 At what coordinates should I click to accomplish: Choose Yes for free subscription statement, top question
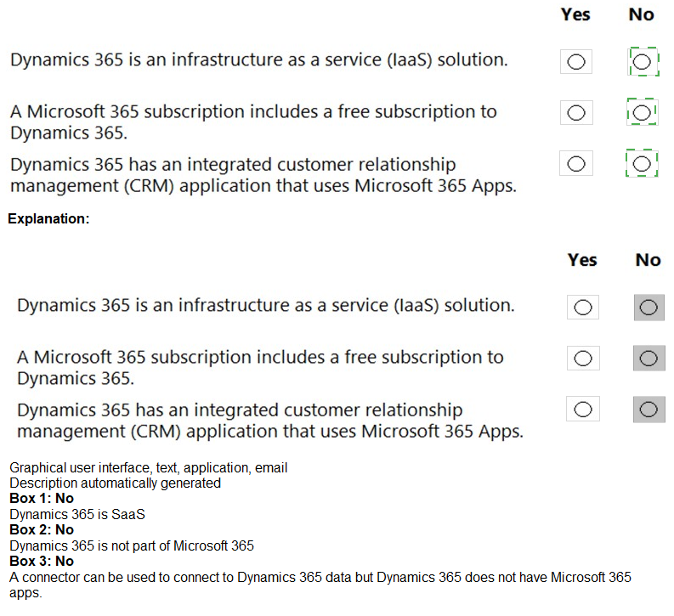(x=575, y=113)
